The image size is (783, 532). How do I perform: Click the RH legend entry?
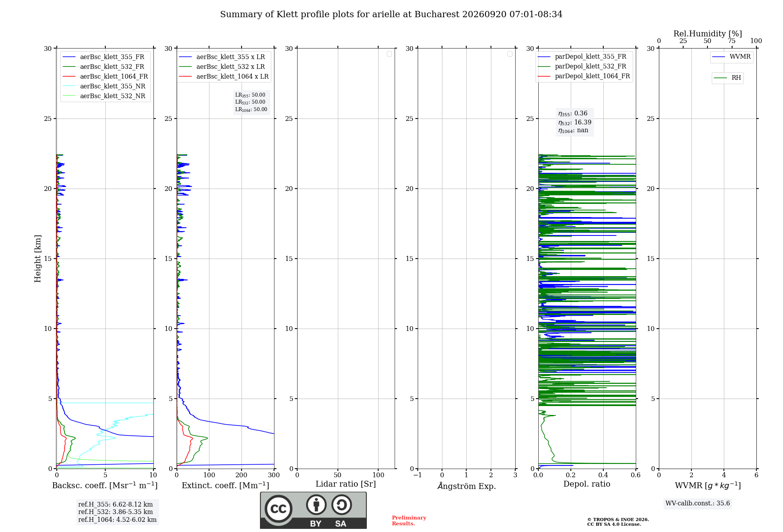pos(727,78)
